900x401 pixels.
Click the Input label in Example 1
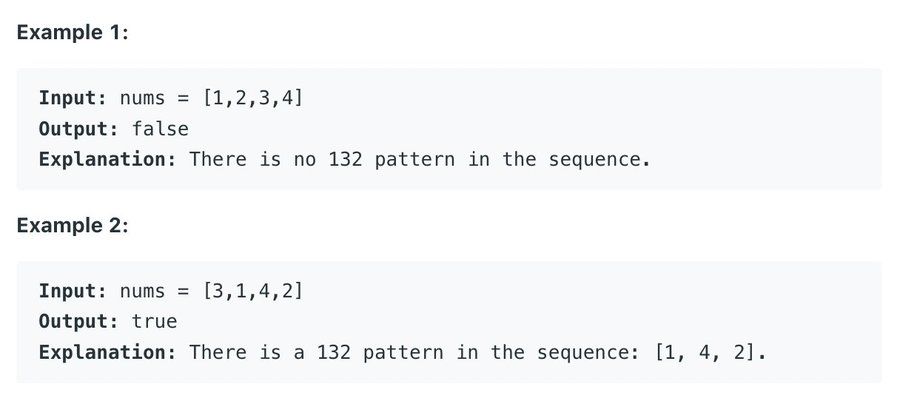(73, 98)
